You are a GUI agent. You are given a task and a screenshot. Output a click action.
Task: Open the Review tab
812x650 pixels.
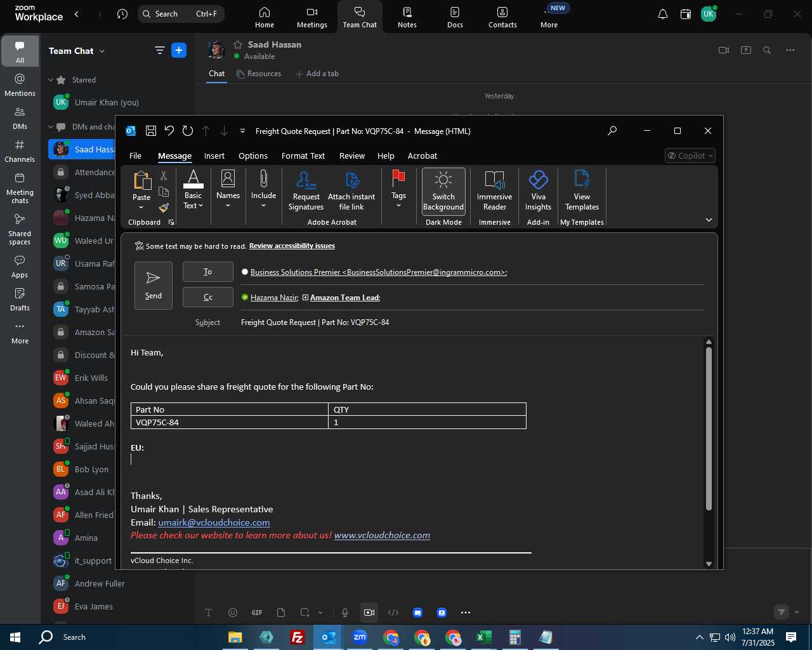point(352,156)
